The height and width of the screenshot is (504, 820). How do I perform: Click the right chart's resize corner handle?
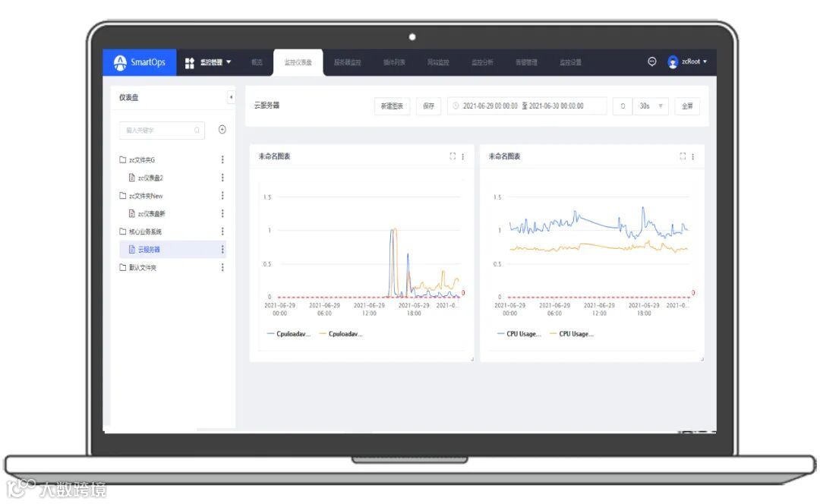click(x=702, y=359)
